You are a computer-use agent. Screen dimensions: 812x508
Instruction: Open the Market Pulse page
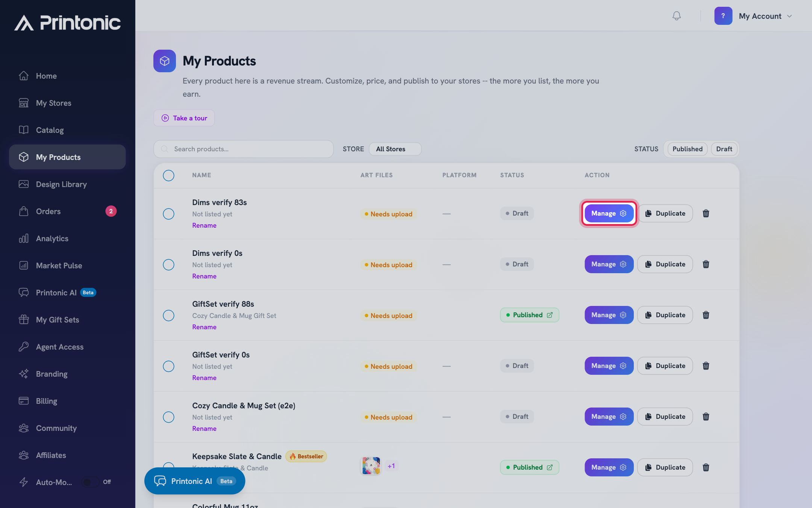(67, 266)
